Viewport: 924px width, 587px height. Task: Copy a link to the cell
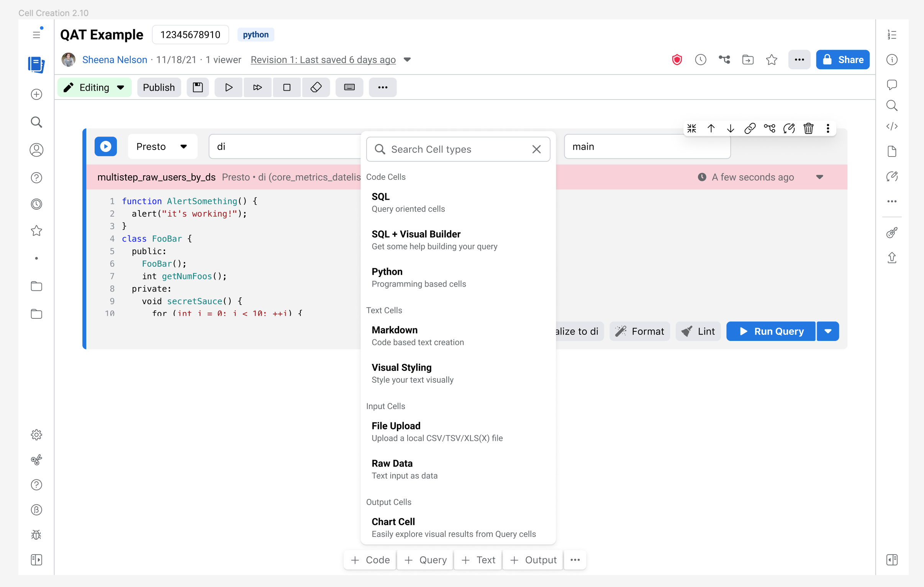(750, 129)
